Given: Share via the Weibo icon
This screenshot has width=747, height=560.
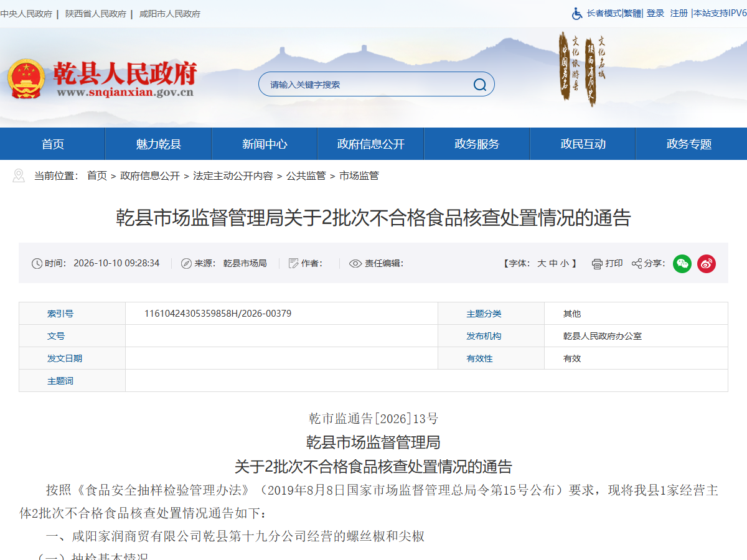Looking at the screenshot, I should pos(707,264).
